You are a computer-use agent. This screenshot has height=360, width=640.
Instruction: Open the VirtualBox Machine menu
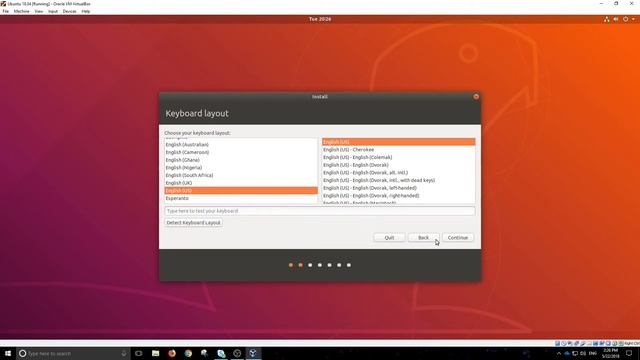(22, 11)
